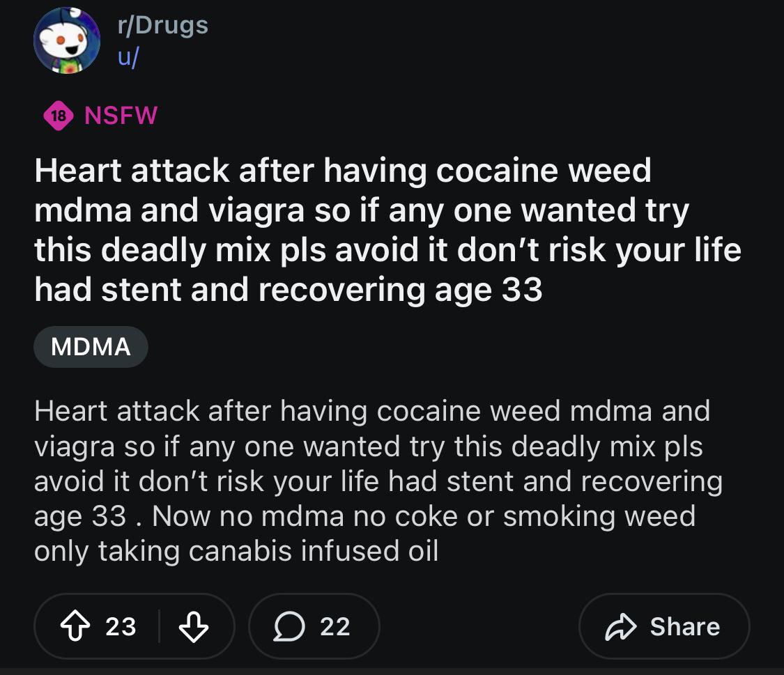
Task: Click the pink 18+ badge icon
Action: [60, 116]
